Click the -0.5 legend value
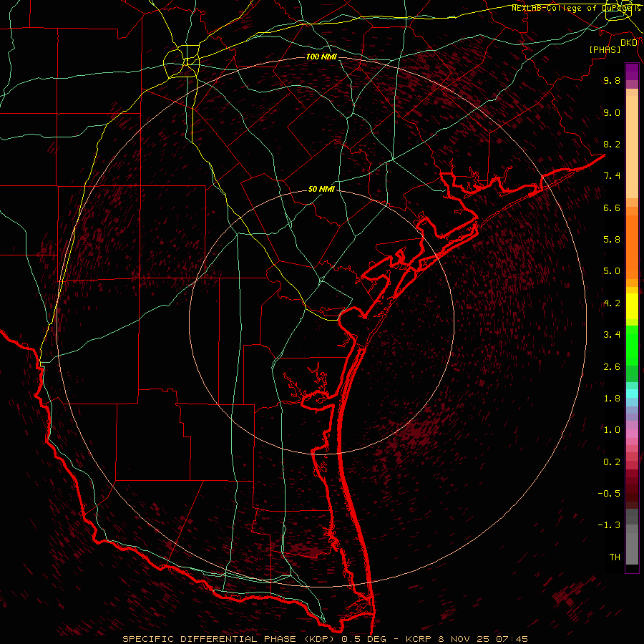Screen dimensions: 644x644 click(x=609, y=494)
